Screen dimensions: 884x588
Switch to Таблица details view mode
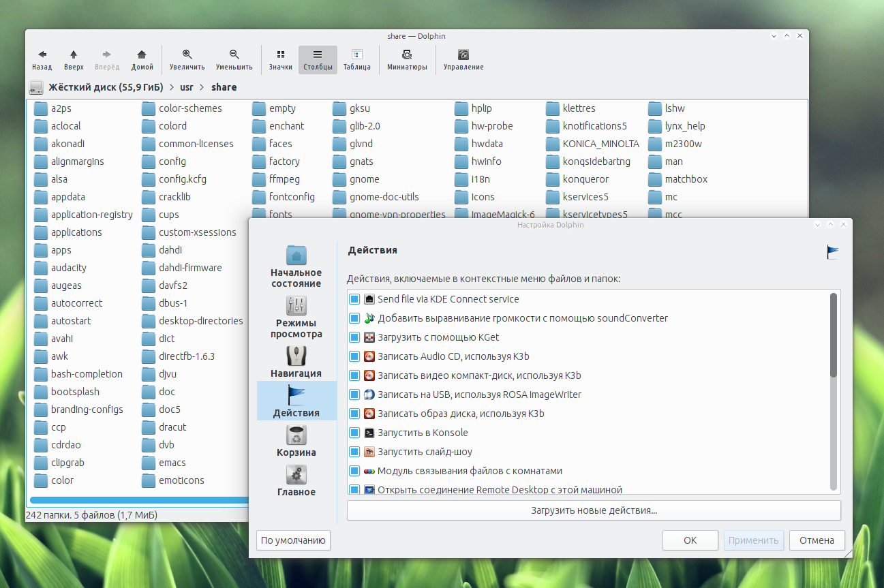click(x=356, y=55)
